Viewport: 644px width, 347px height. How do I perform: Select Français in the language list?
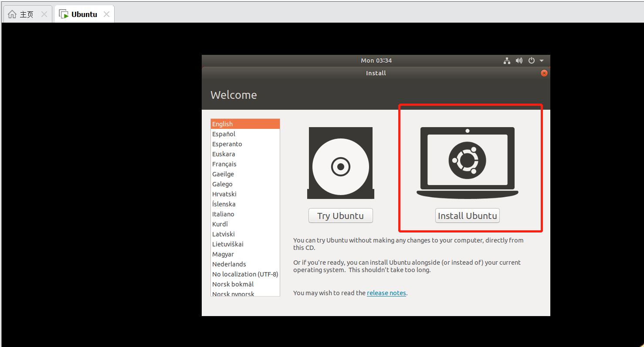coord(245,164)
